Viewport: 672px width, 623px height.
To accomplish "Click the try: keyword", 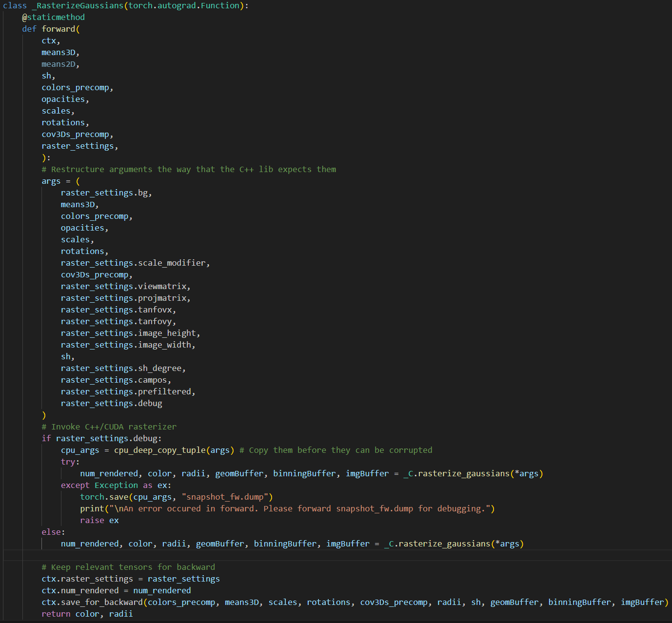I will pyautogui.click(x=70, y=462).
